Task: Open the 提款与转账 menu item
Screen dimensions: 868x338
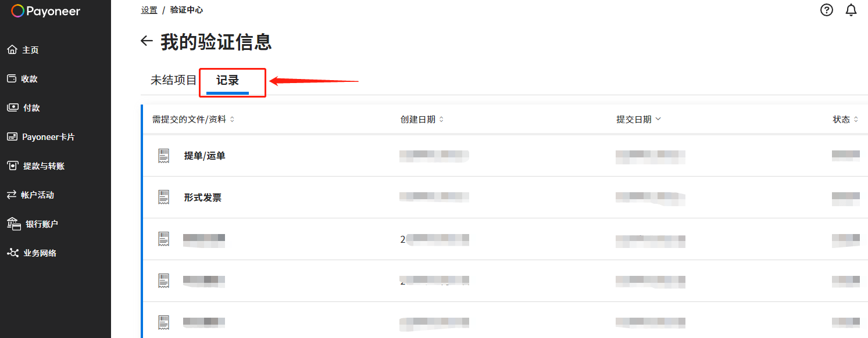Action: 36,166
